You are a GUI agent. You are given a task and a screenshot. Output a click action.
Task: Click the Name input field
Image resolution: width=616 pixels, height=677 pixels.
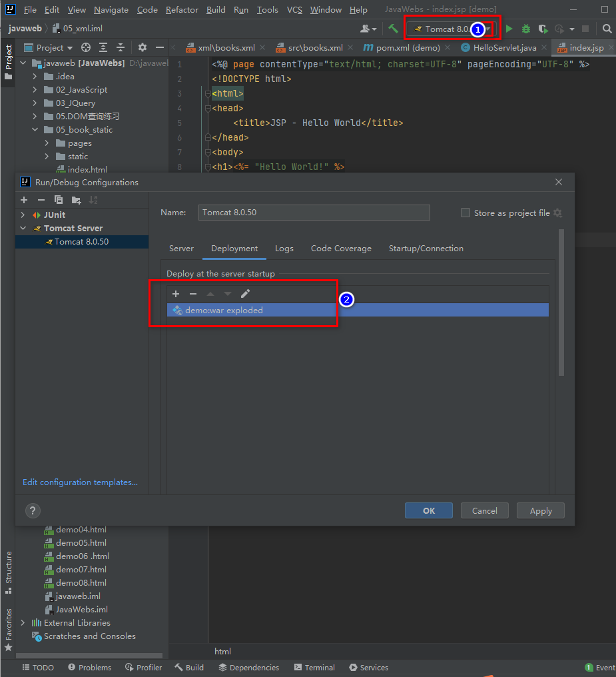(314, 213)
